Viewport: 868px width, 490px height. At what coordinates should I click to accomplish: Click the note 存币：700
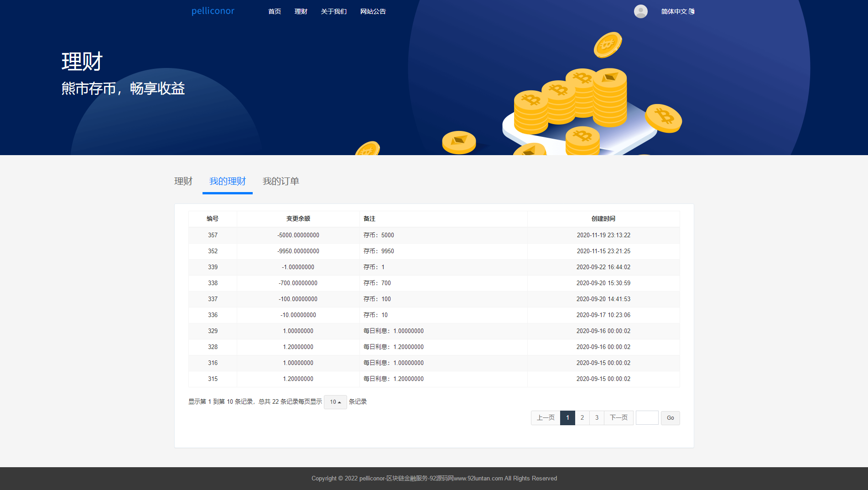[377, 283]
